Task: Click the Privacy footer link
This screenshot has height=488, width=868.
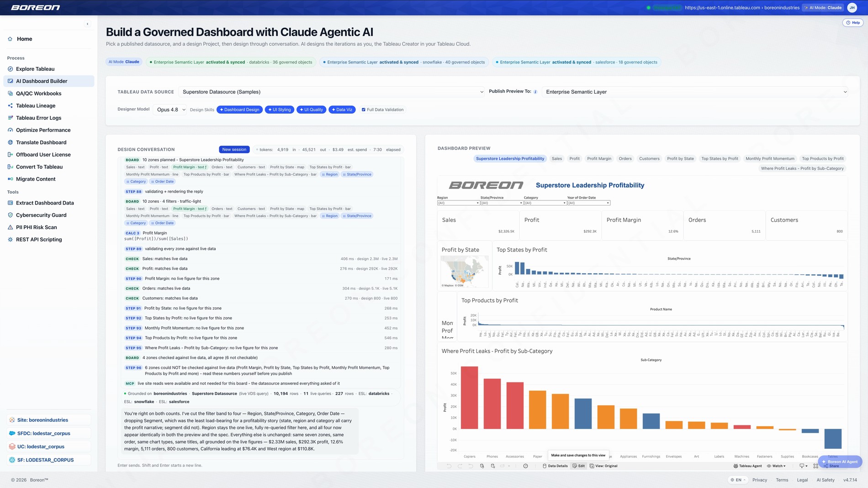Action: click(759, 480)
